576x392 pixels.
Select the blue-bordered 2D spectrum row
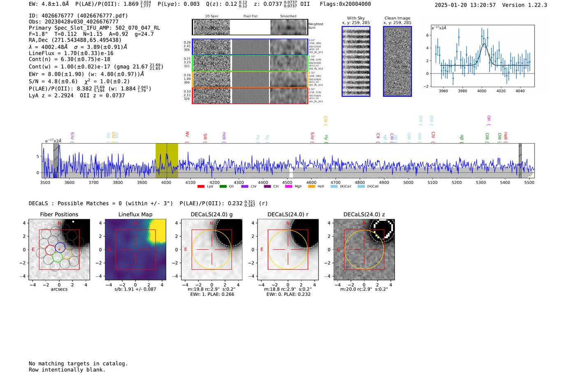click(250, 47)
